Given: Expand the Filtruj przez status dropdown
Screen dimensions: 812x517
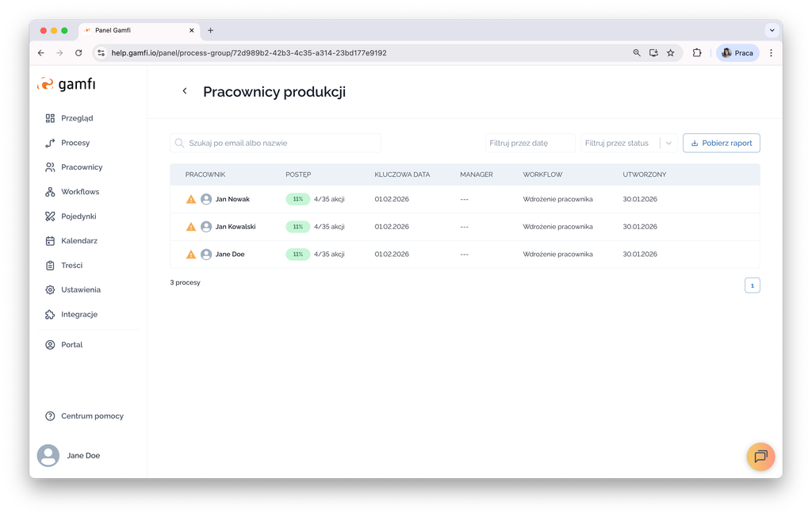Looking at the screenshot, I should (668, 144).
